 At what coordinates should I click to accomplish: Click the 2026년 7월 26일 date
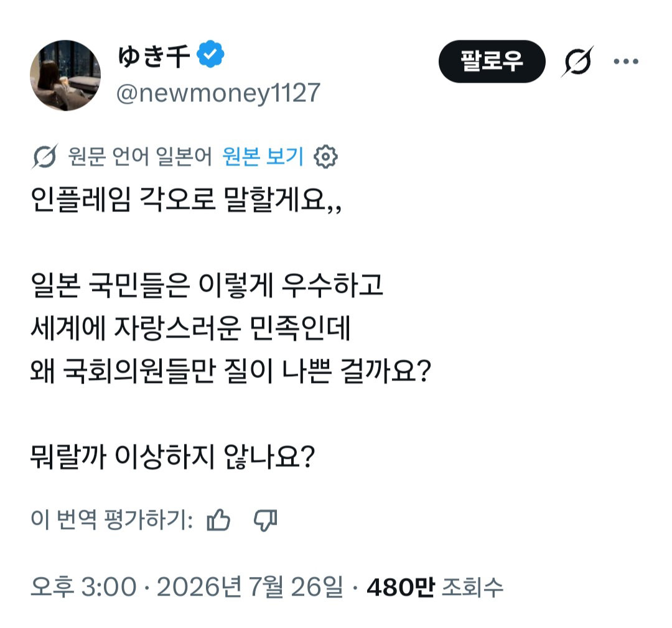pos(250,587)
